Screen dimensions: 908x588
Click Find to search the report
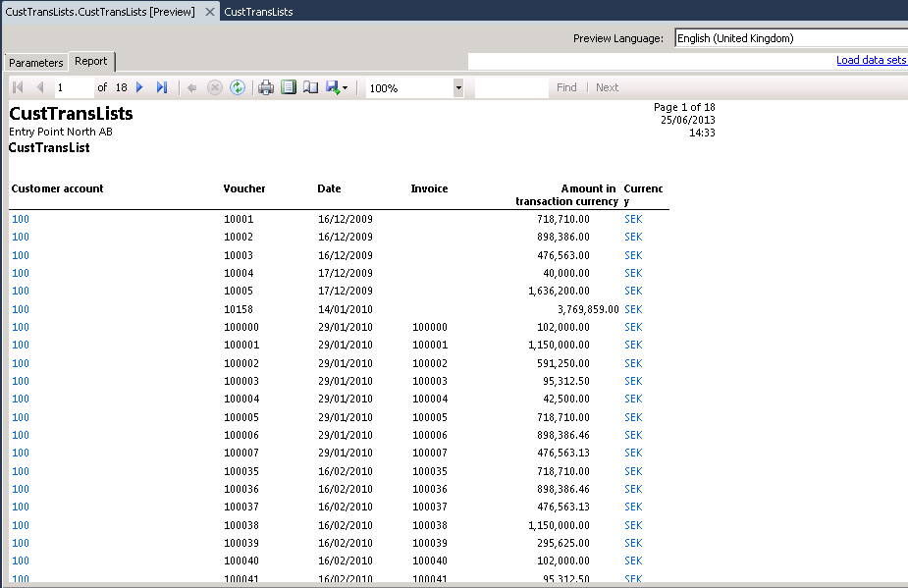click(x=566, y=87)
